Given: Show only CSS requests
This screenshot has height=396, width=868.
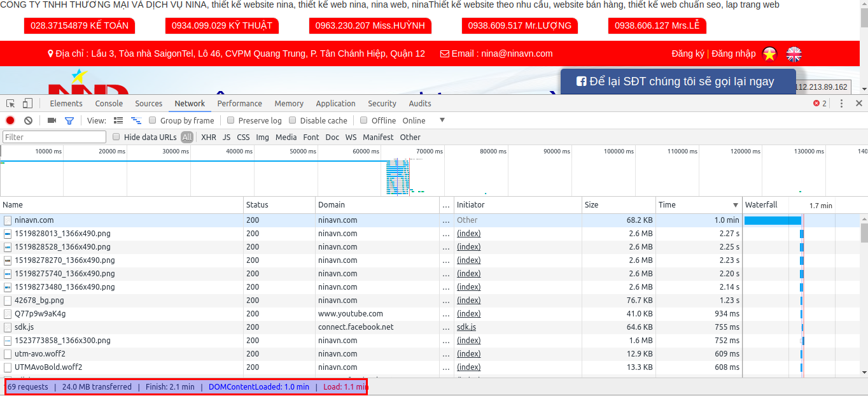Looking at the screenshot, I should tap(243, 137).
